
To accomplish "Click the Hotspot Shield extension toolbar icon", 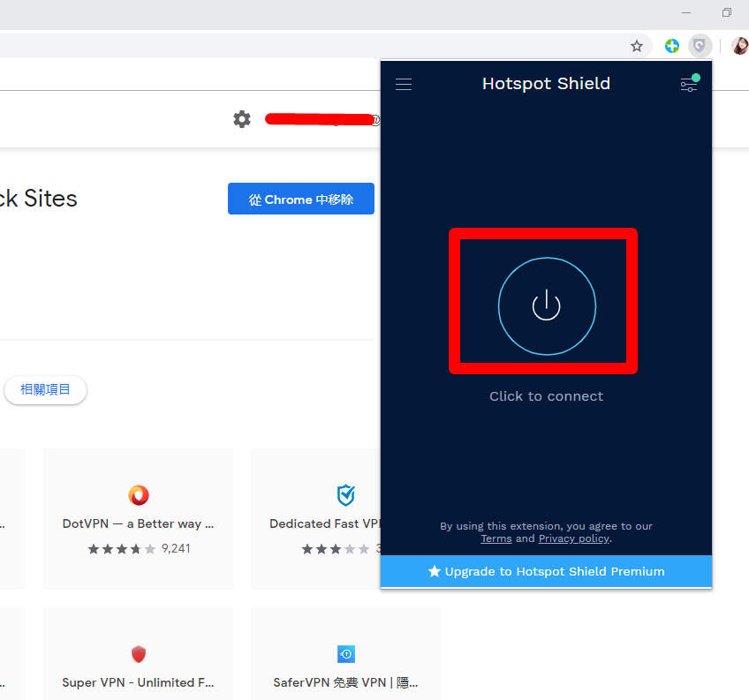I will pos(699,46).
